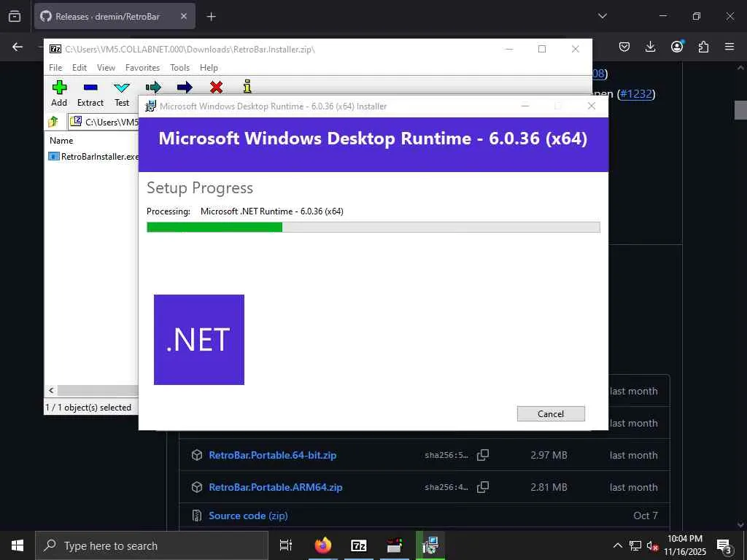Click the taskbar search box
The height and width of the screenshot is (560, 747).
[x=152, y=545]
